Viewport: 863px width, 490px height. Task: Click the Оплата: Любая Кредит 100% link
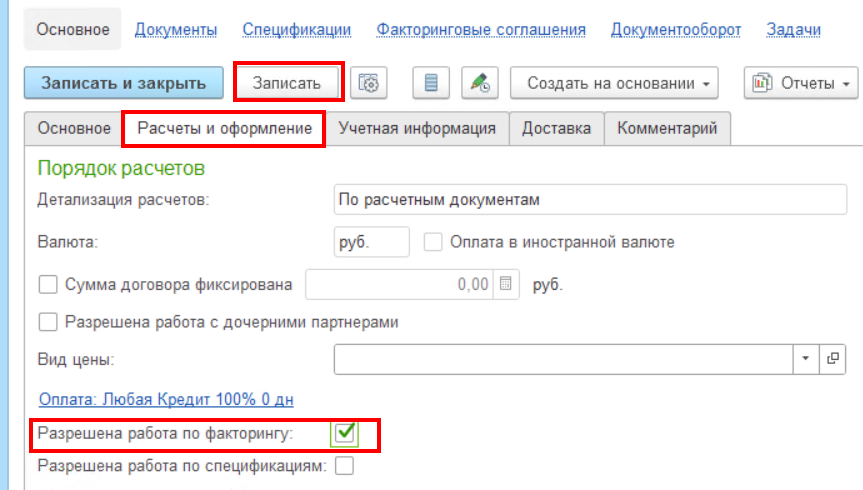[x=166, y=399]
